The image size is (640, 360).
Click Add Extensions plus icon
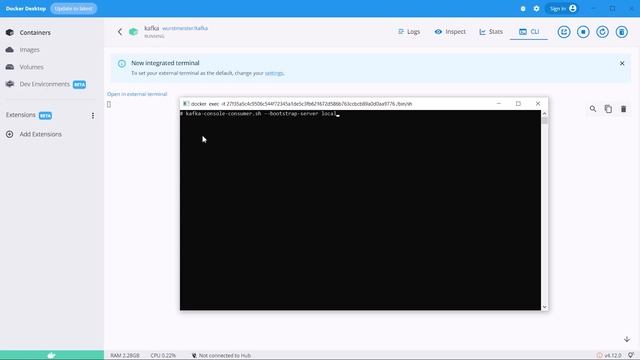[x=9, y=134]
